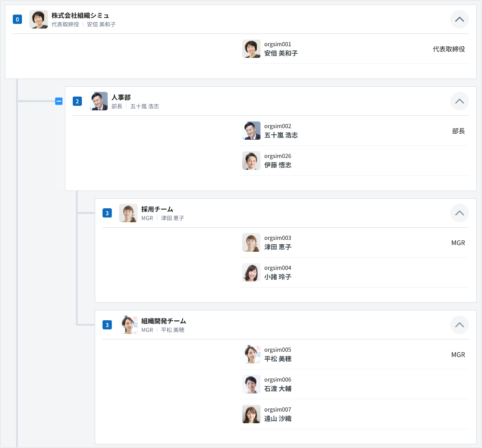This screenshot has height=448, width=482.
Task: Click 平松 美穂's avatar on 組織開発チーム header
Action: [x=128, y=325]
